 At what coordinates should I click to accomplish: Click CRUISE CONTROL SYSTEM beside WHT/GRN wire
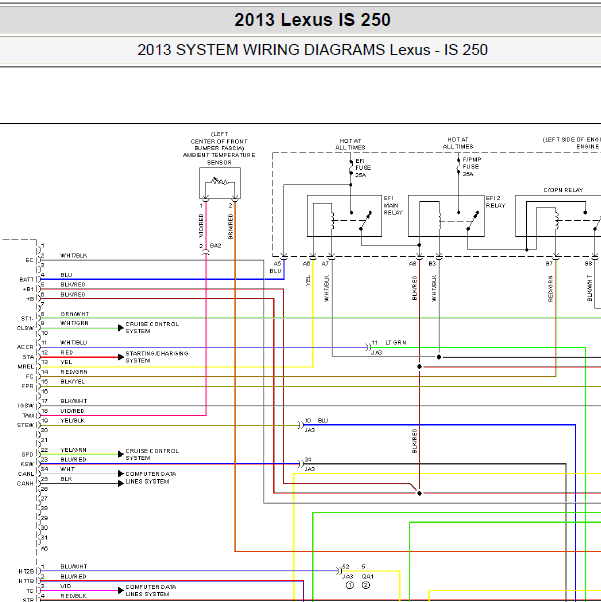click(152, 327)
